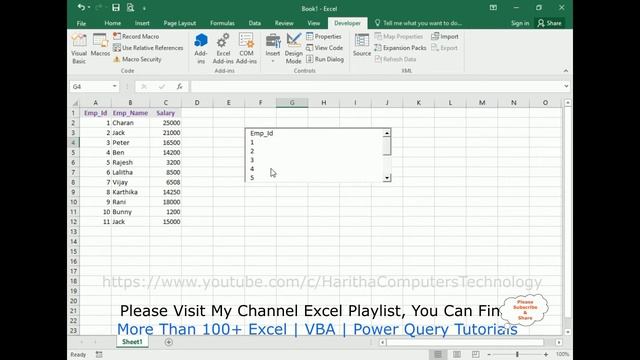Switch to the Review tab
This screenshot has width=640, height=360.
(x=284, y=23)
